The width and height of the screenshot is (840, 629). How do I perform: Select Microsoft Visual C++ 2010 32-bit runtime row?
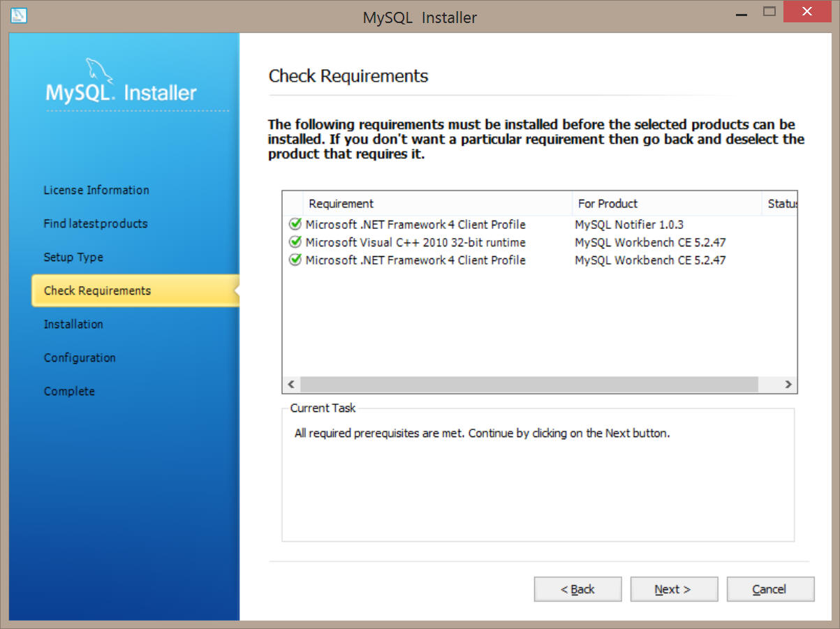point(415,242)
